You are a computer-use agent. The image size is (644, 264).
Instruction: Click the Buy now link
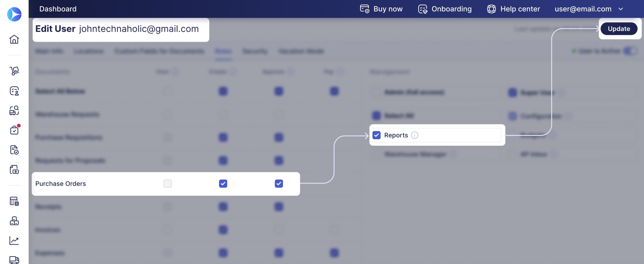pyautogui.click(x=381, y=9)
